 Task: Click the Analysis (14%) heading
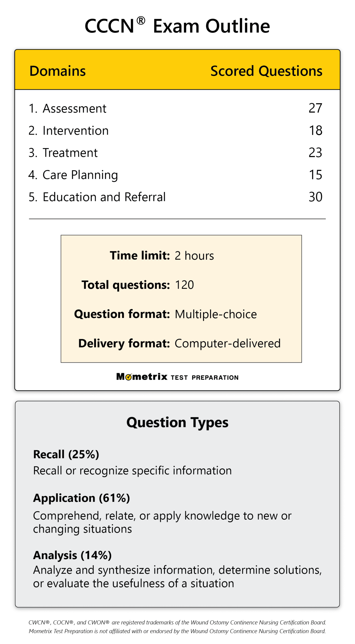point(72,555)
